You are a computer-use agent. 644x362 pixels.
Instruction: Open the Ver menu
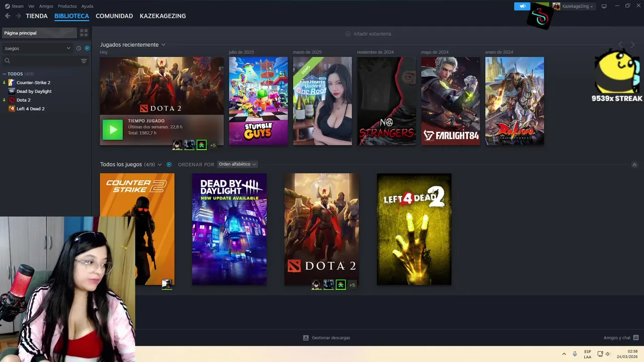tap(31, 6)
